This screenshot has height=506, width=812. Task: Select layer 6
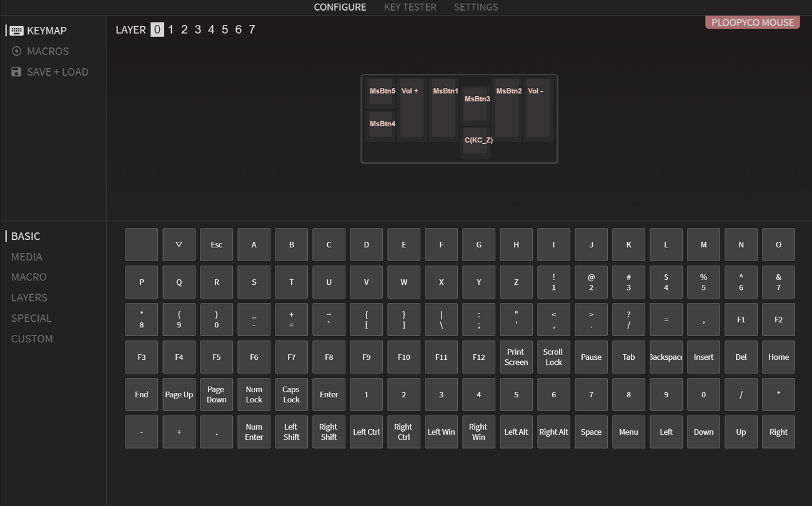(x=238, y=29)
